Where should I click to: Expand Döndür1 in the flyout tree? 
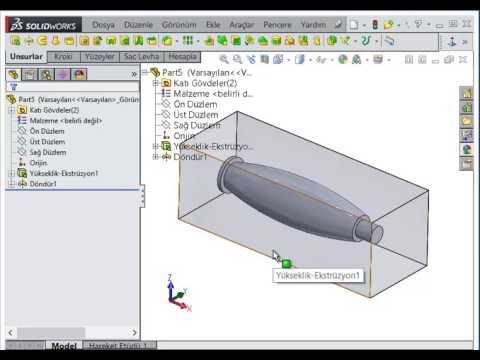155,156
